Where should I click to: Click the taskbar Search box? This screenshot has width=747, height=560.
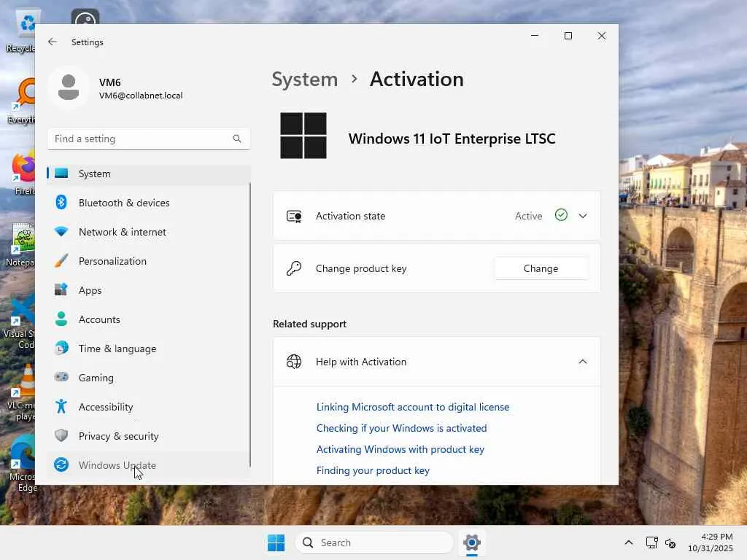pyautogui.click(x=374, y=542)
